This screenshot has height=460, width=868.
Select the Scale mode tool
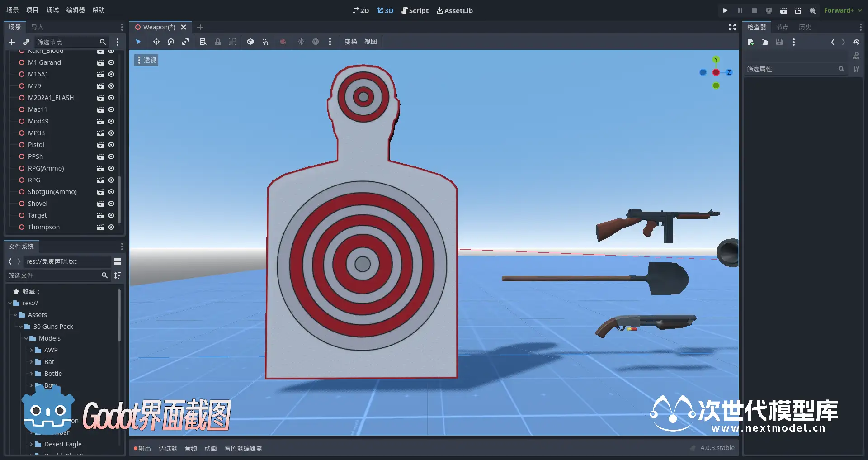[x=185, y=42]
